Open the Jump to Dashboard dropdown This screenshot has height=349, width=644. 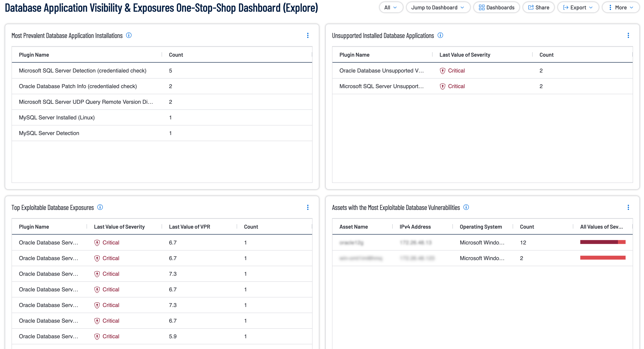pos(438,7)
